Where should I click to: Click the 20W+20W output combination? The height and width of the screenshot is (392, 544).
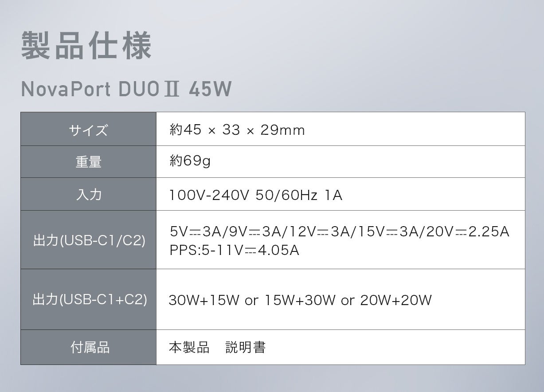click(396, 301)
